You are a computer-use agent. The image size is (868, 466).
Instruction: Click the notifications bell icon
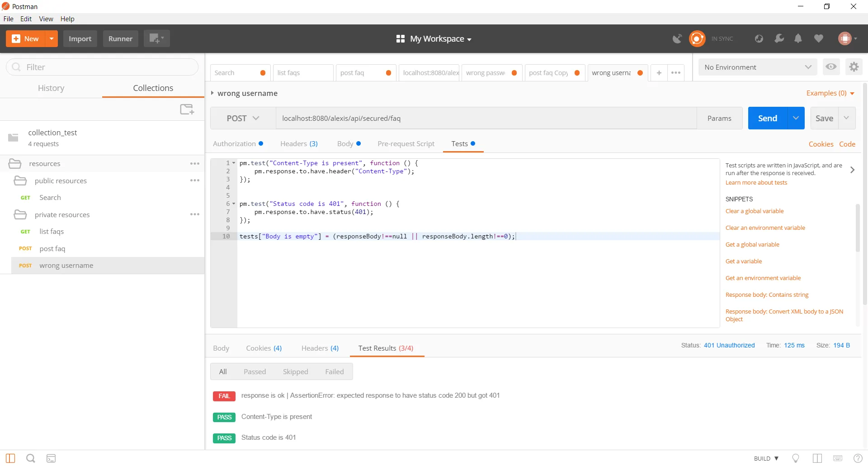point(798,39)
